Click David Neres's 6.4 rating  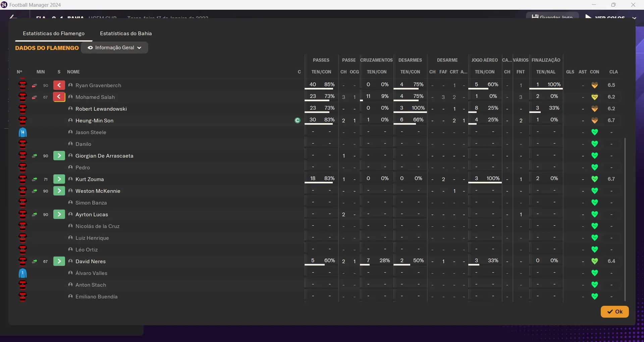(611, 261)
